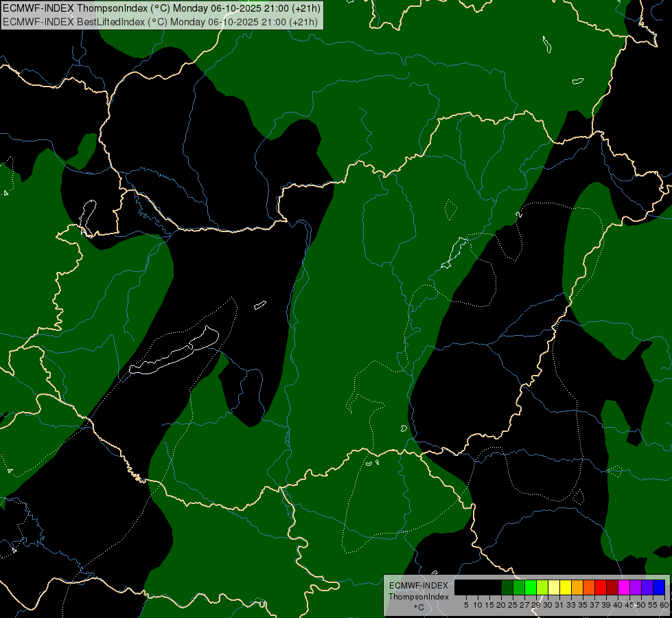Click legend tick value 40

pyautogui.click(x=618, y=605)
